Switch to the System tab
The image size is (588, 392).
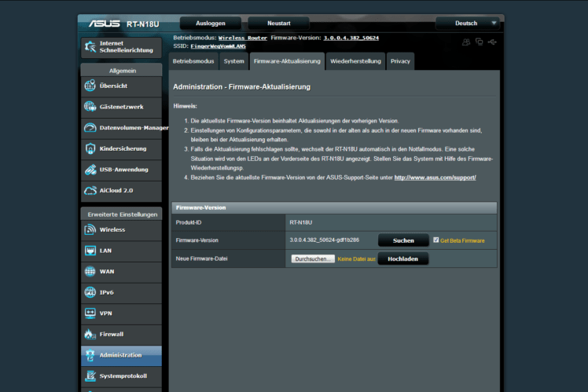pos(234,61)
